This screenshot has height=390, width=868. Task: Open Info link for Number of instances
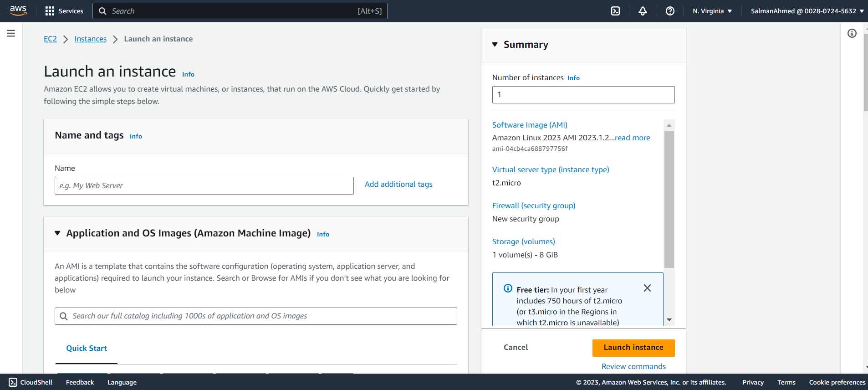pyautogui.click(x=573, y=78)
